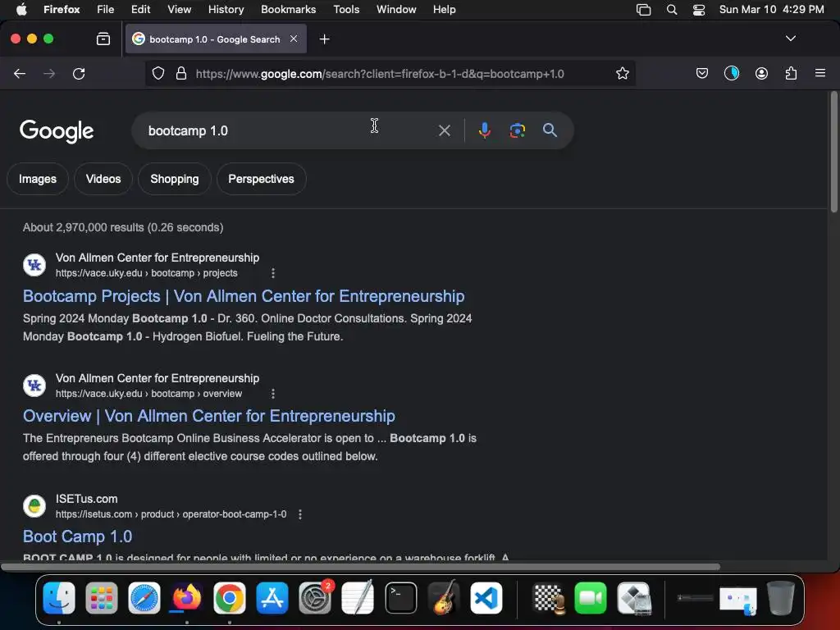This screenshot has width=840, height=630.
Task: Launch Safari from the Dock
Action: pyautogui.click(x=144, y=598)
